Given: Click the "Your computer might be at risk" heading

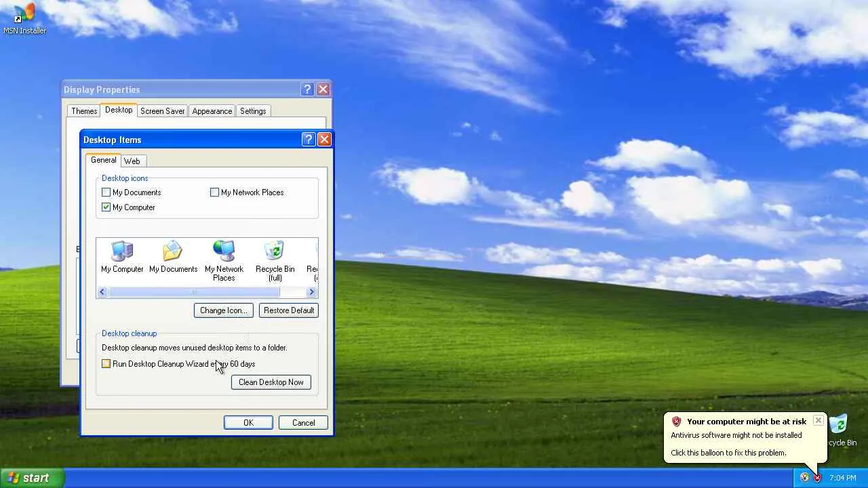Looking at the screenshot, I should click(747, 422).
